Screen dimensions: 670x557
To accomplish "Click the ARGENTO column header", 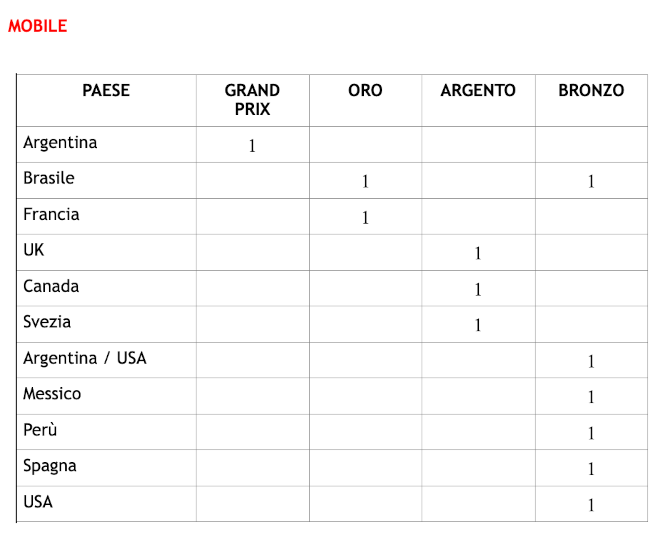I will 478,91.
